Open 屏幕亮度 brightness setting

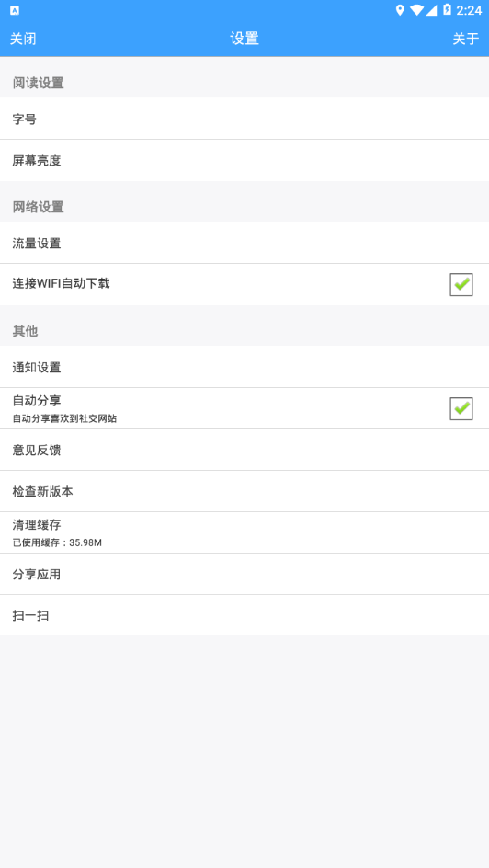244,161
